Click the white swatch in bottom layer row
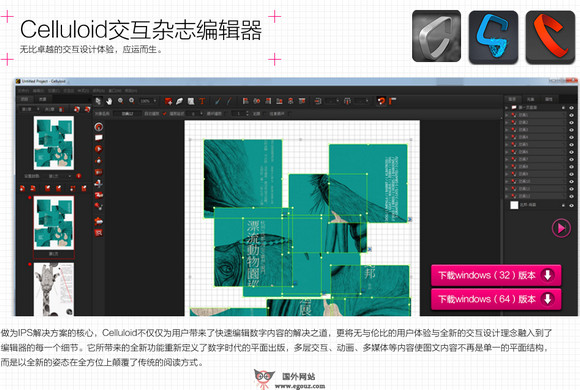 pyautogui.click(x=514, y=205)
